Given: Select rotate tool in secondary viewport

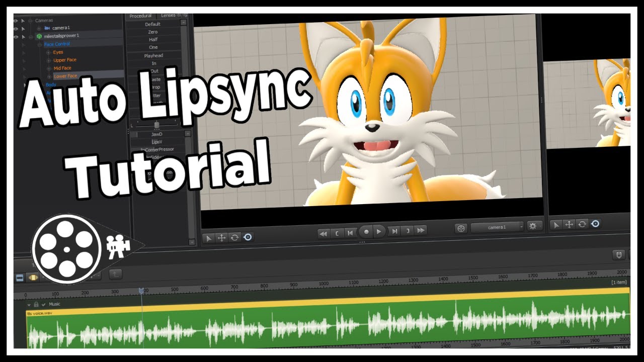Looking at the screenshot, I should coord(582,224).
